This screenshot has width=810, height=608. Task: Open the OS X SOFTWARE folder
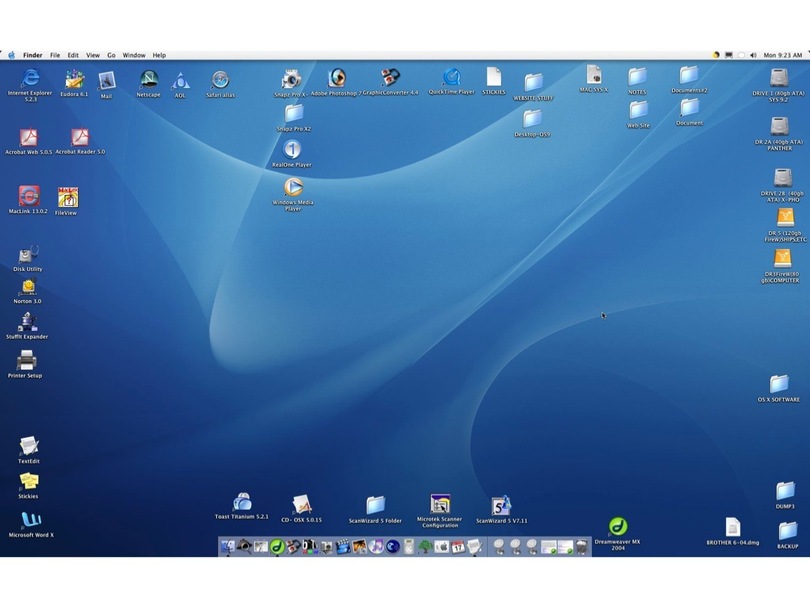(x=778, y=384)
